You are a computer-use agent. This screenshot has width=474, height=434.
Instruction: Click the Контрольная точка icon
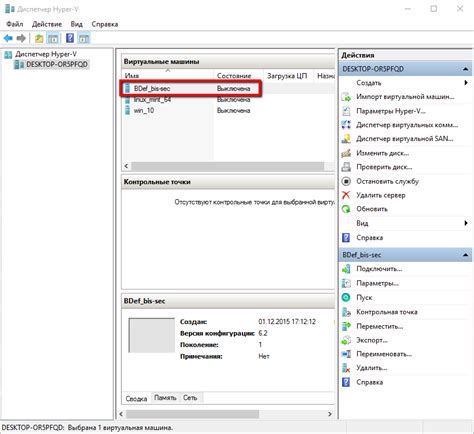[x=346, y=312]
